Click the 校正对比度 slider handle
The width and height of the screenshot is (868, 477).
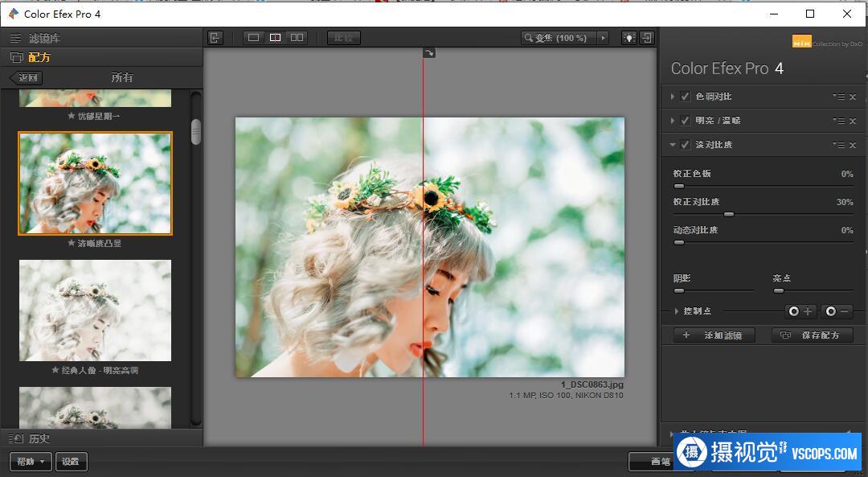coord(728,214)
